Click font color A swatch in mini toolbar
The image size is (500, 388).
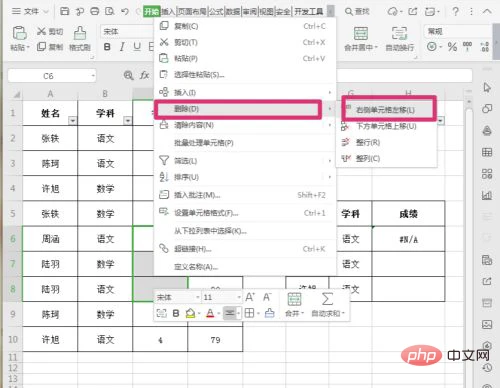(x=210, y=313)
